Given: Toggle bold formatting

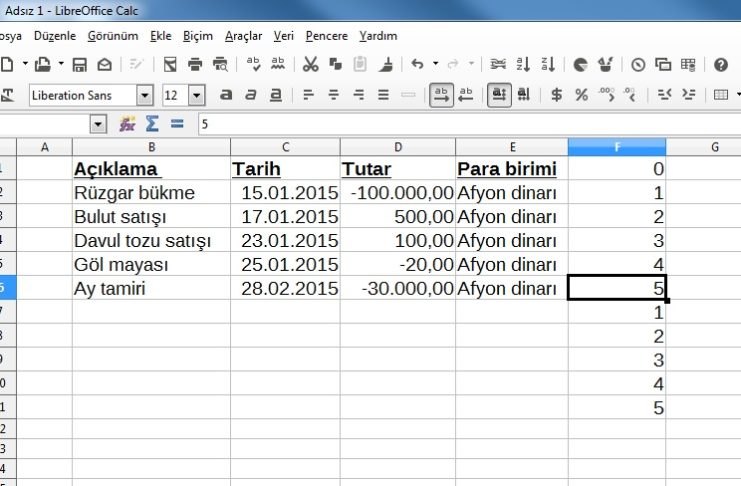Looking at the screenshot, I should point(226,95).
